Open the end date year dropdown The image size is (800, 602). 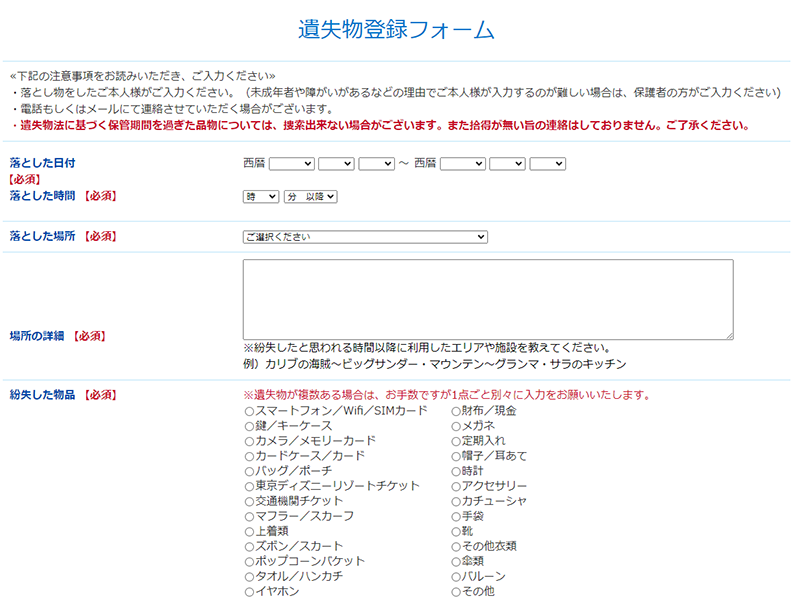pyautogui.click(x=462, y=163)
